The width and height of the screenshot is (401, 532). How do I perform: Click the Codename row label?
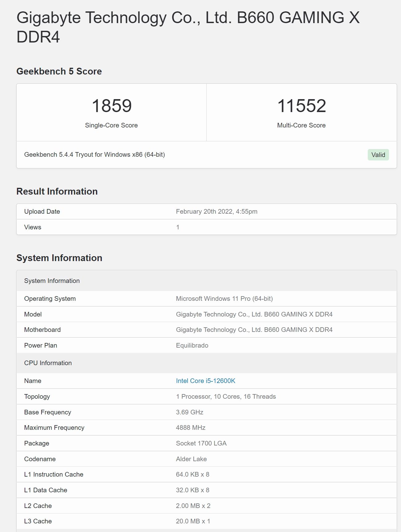click(40, 459)
